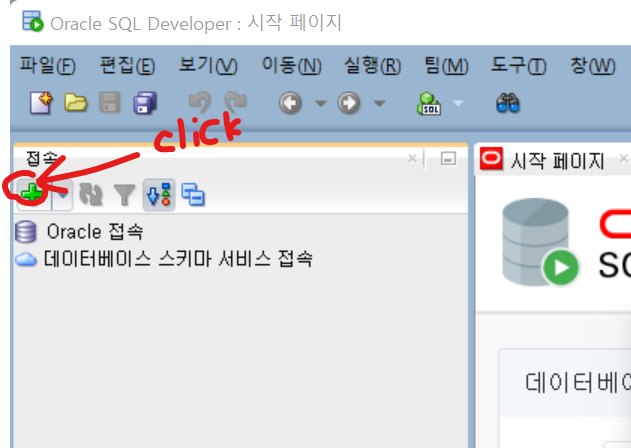
Task: Click the Oracle SQL Developer title bar icon
Action: (32, 21)
